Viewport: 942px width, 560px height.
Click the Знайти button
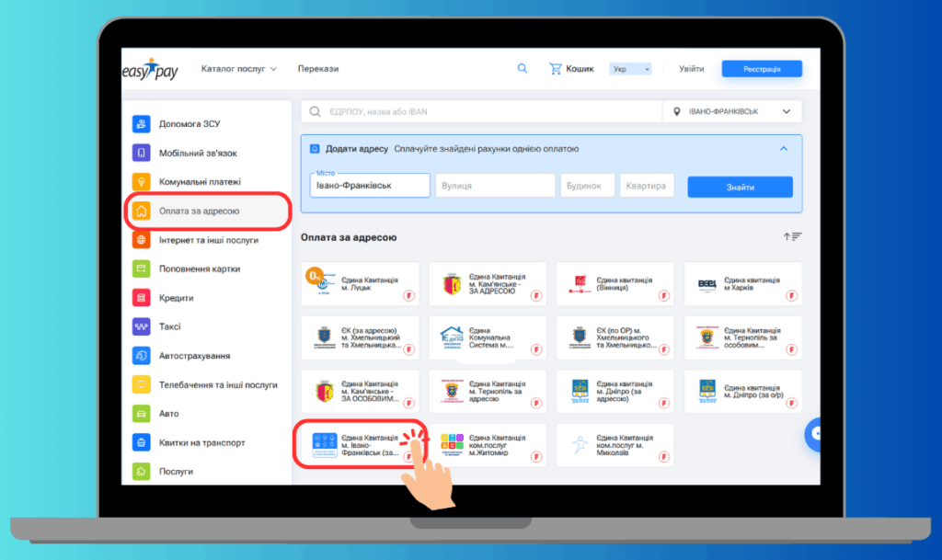coord(741,187)
